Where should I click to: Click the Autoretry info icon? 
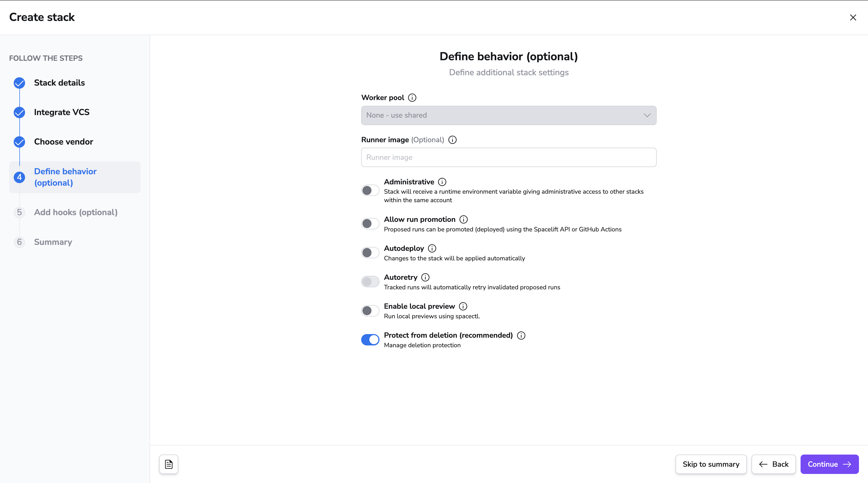pyautogui.click(x=425, y=278)
